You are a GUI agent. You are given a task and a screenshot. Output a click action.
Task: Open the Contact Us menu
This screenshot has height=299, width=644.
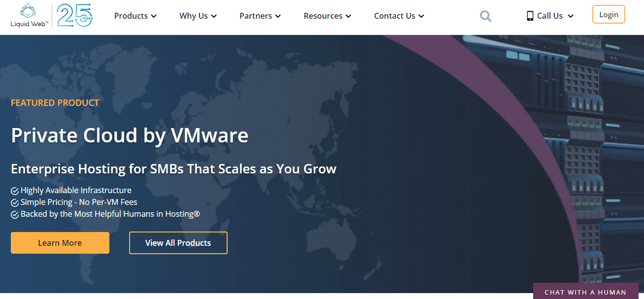click(399, 16)
